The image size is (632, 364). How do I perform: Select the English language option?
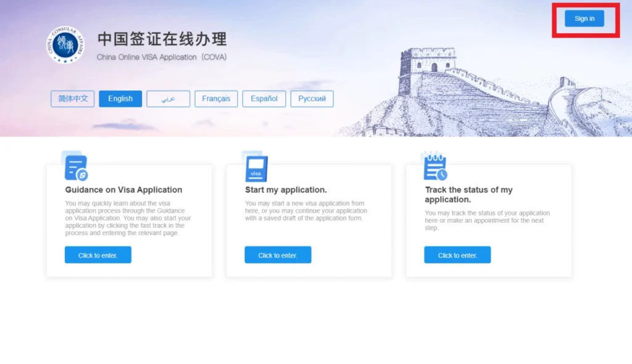[120, 99]
